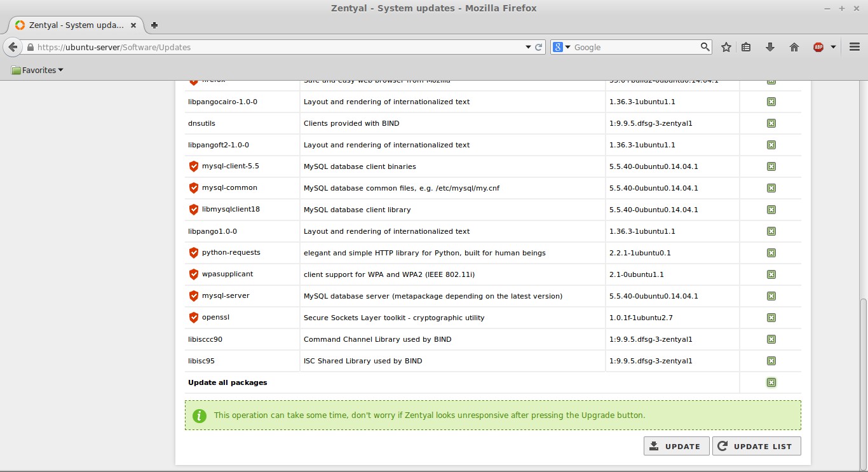Screen dimensions: 868x472
Task: Click the padlock site identity icon
Action: tap(30, 47)
